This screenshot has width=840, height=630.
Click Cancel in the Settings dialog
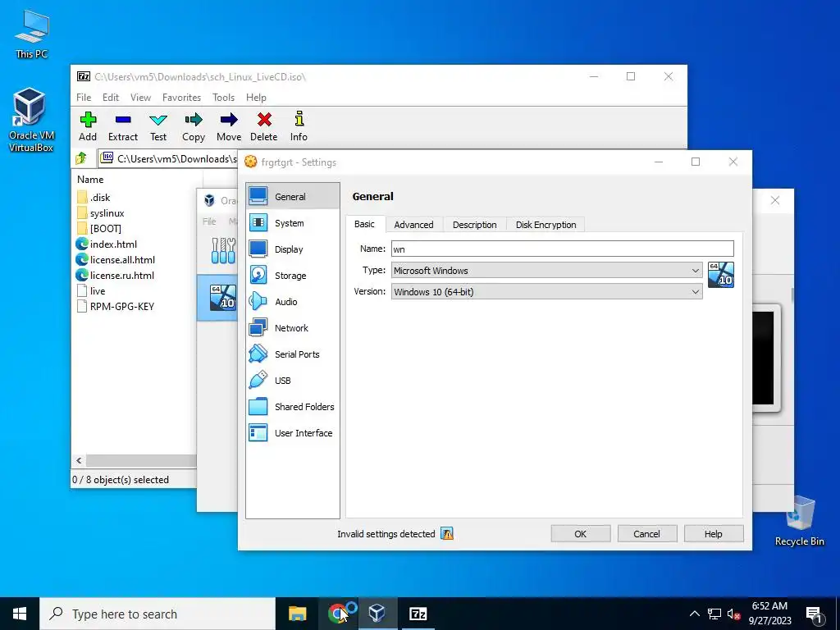[647, 533]
